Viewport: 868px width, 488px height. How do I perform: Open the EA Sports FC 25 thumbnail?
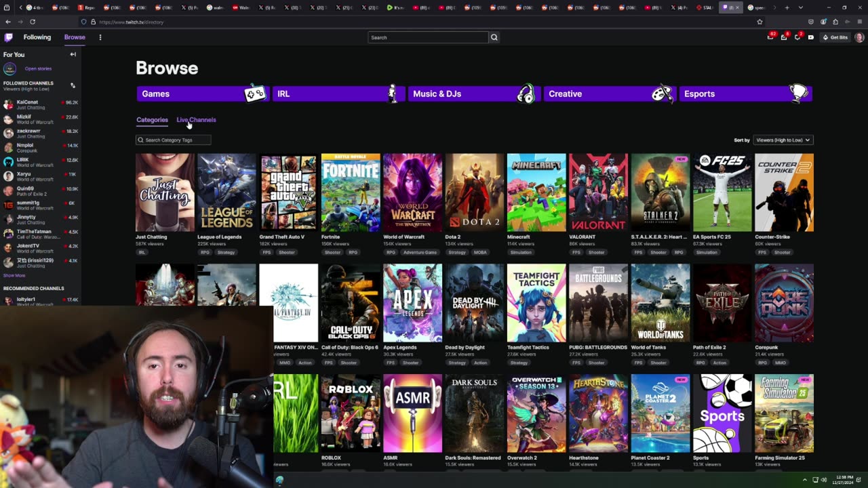722,192
